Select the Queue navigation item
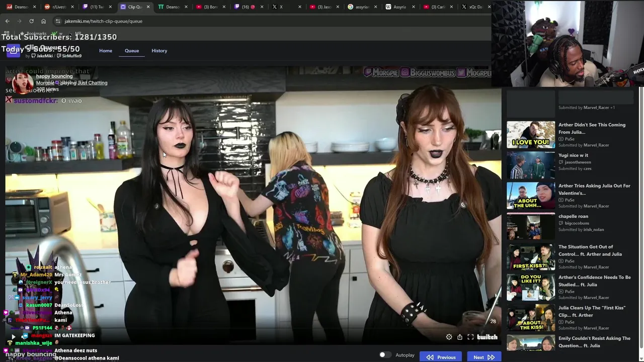The height and width of the screenshot is (362, 644). [x=132, y=51]
